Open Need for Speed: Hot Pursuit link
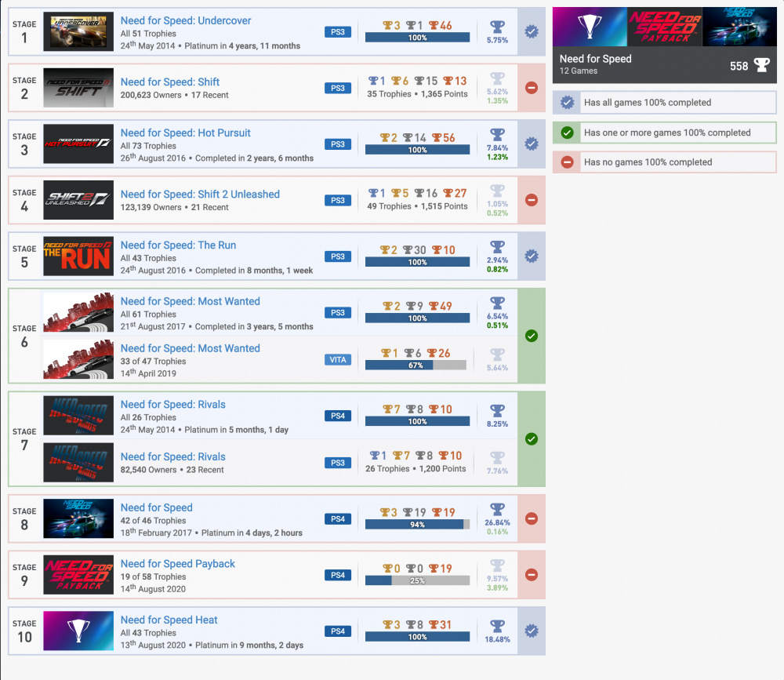Screen dimensions: 784x680 click(186, 133)
